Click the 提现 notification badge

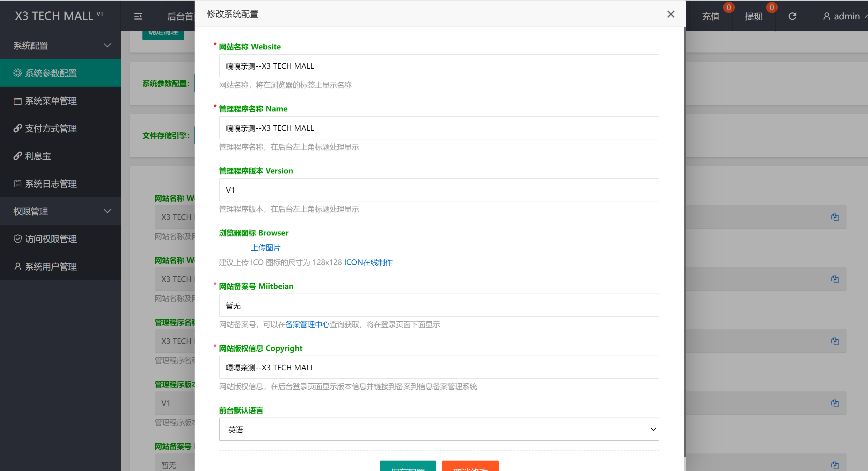[x=772, y=7]
